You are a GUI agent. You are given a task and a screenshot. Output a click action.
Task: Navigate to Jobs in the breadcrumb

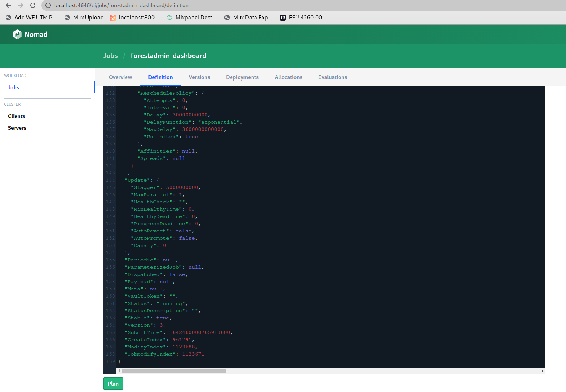point(110,56)
